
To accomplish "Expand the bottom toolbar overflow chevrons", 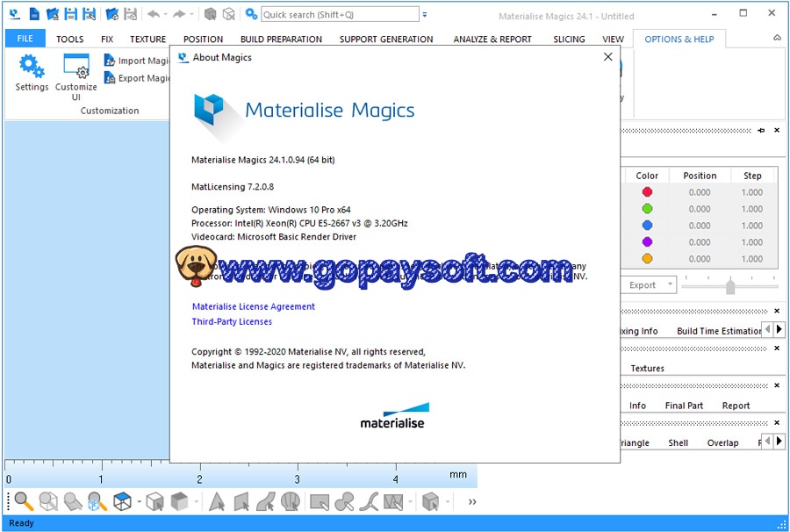I will (472, 501).
